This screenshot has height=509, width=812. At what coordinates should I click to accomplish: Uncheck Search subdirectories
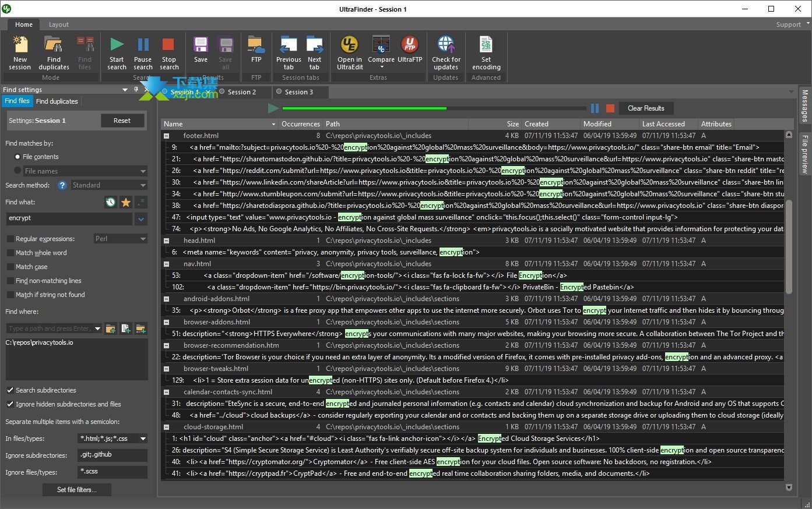click(10, 390)
